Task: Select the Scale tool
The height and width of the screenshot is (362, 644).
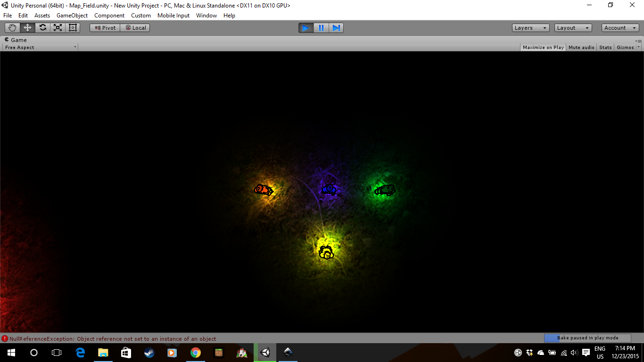Action: (58, 28)
